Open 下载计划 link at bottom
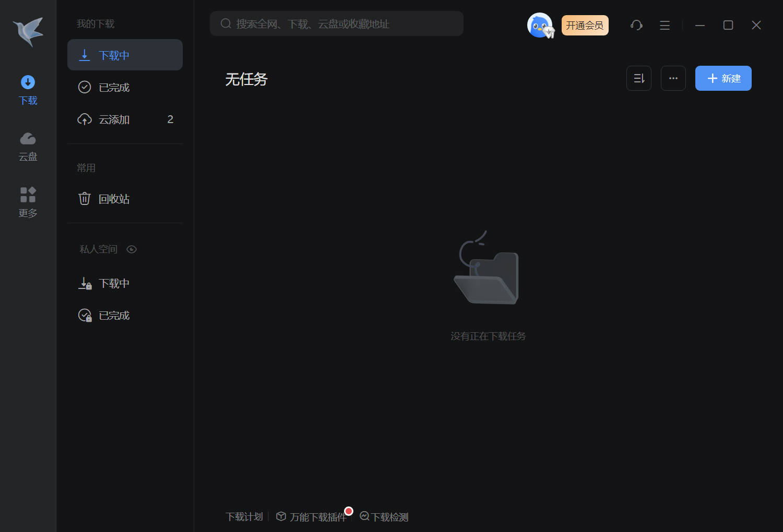 (x=244, y=516)
